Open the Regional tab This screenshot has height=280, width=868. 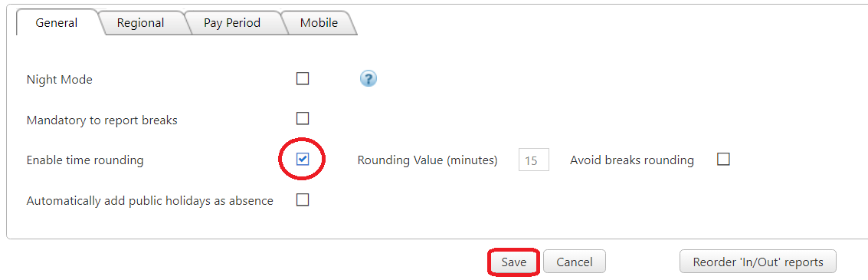(x=140, y=23)
